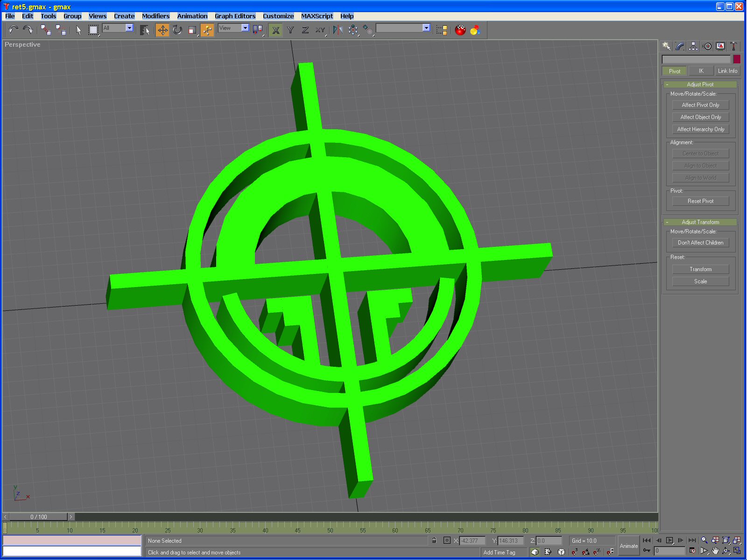Toggle the selection lock padlock
This screenshot has height=560, width=747.
coord(434,540)
